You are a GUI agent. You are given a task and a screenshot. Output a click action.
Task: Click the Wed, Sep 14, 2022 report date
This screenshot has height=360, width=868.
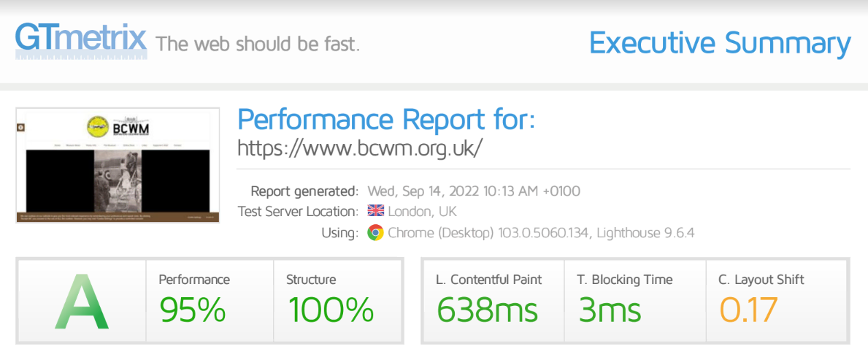tap(474, 191)
